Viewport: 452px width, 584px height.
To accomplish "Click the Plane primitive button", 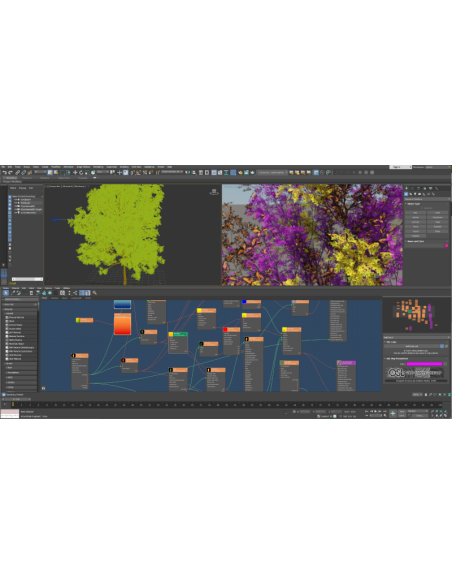I will [437, 231].
